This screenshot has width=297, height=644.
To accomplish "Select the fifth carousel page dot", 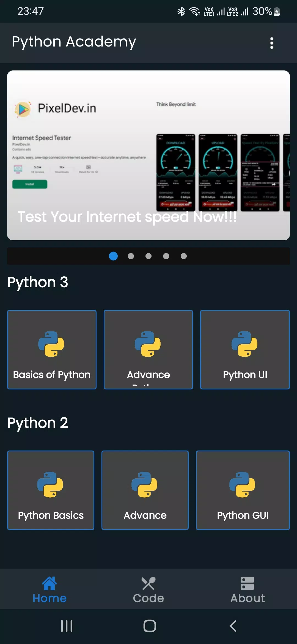I will tap(184, 256).
